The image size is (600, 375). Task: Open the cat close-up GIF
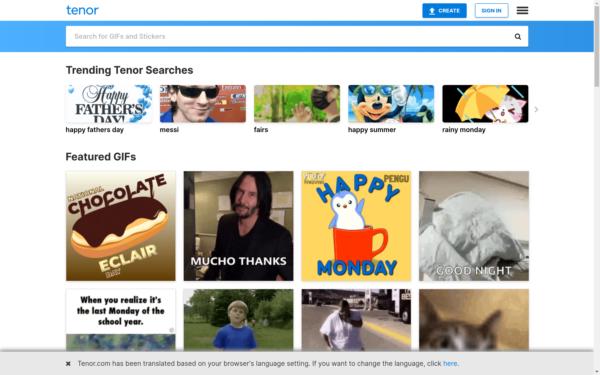pos(474,320)
